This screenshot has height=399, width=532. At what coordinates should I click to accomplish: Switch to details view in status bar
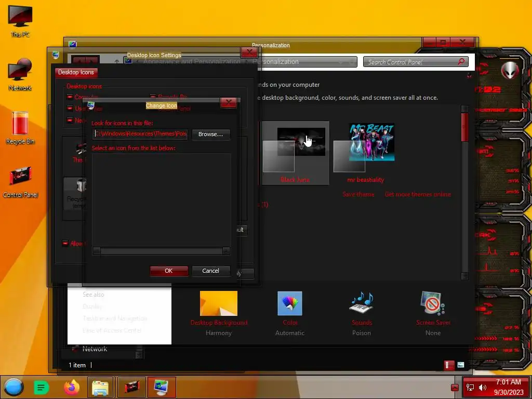tap(449, 365)
